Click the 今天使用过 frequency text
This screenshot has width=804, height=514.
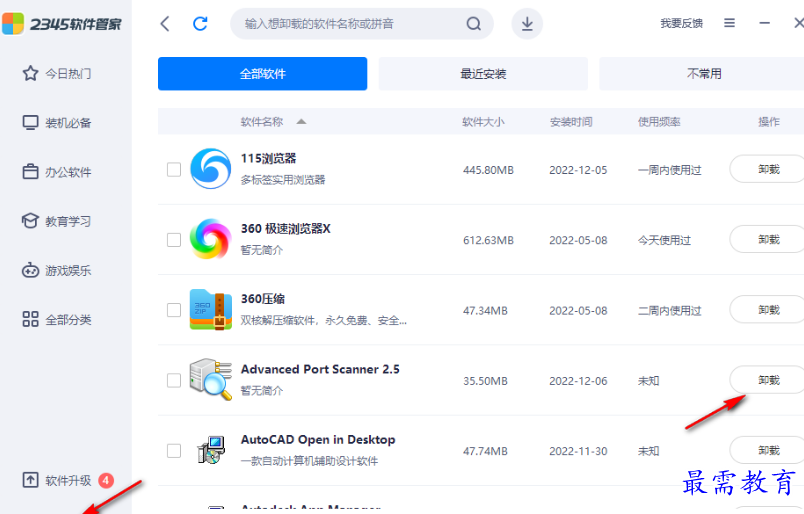tap(664, 240)
